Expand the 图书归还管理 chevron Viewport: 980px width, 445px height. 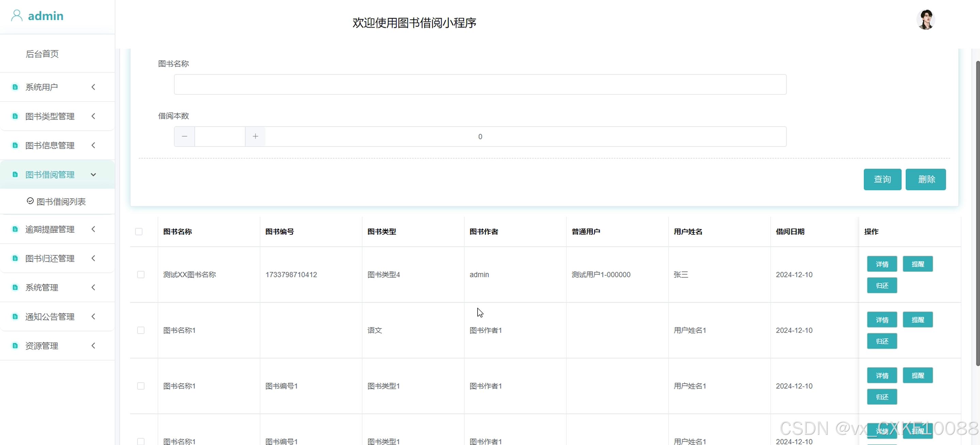93,259
